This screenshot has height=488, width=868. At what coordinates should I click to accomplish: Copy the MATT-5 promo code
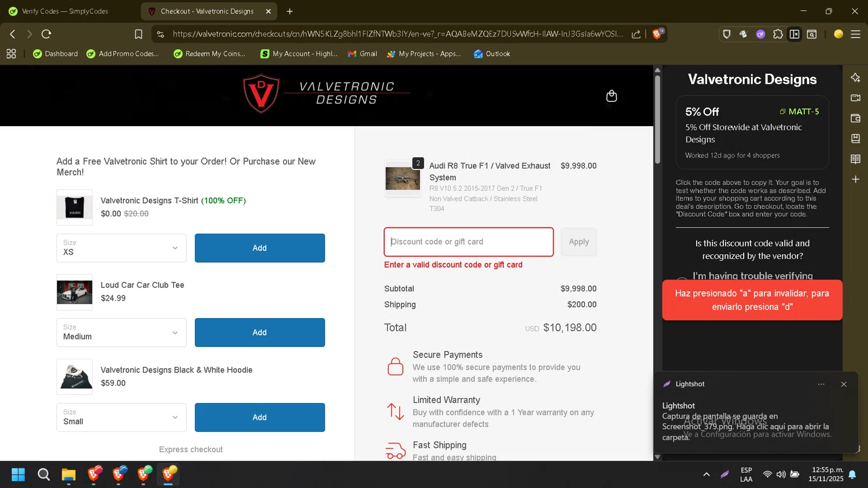(x=799, y=112)
